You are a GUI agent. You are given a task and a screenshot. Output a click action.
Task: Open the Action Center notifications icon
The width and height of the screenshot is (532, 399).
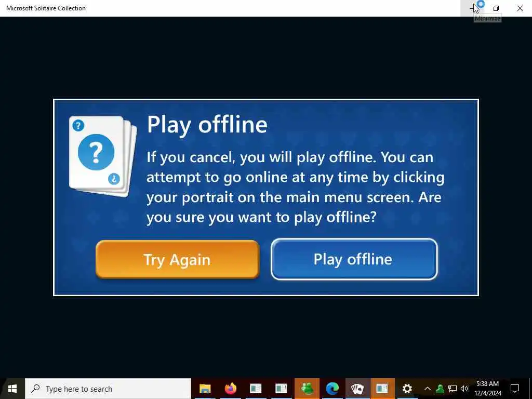[x=515, y=389]
